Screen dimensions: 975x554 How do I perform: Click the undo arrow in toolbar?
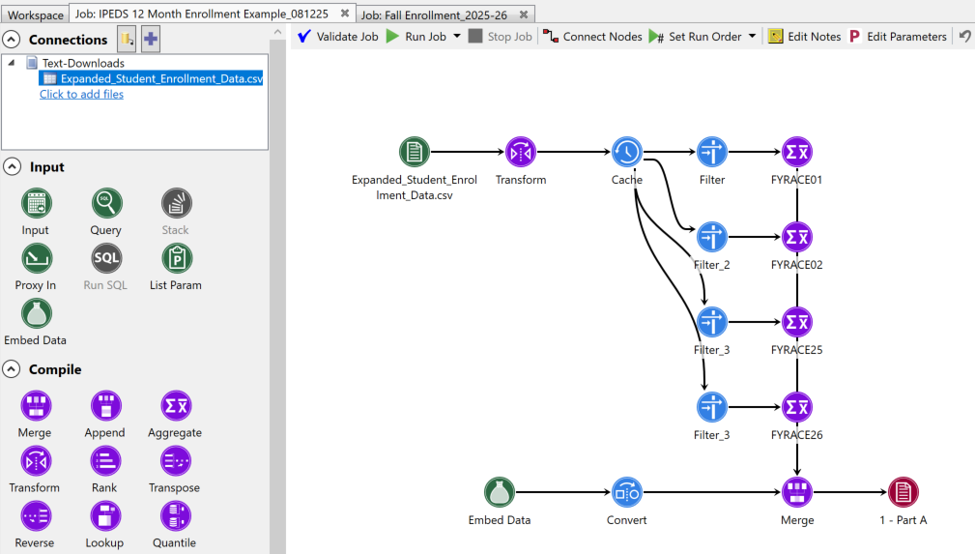964,36
